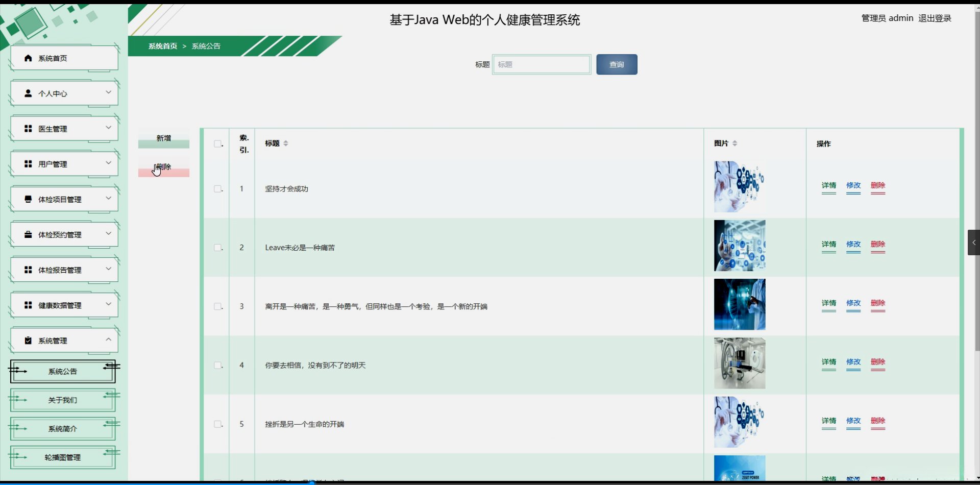Click the icon beside 体检项目管理

click(28, 199)
